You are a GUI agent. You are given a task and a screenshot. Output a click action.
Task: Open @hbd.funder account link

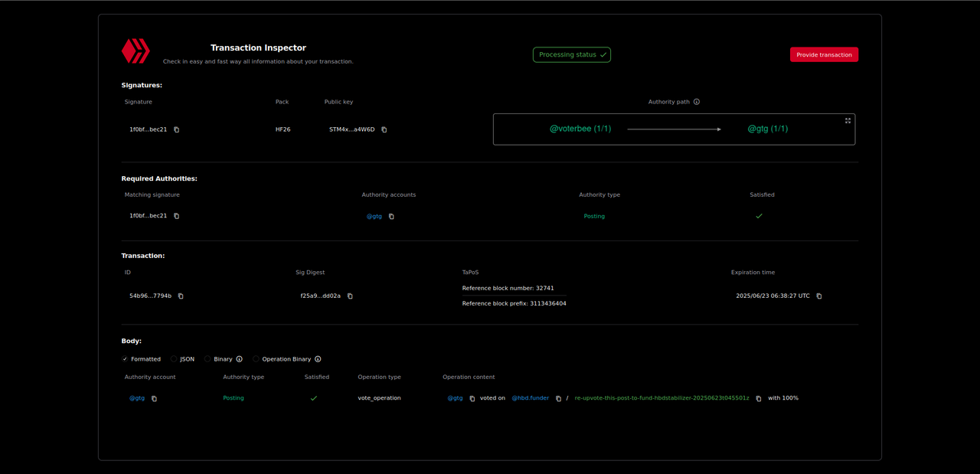530,398
